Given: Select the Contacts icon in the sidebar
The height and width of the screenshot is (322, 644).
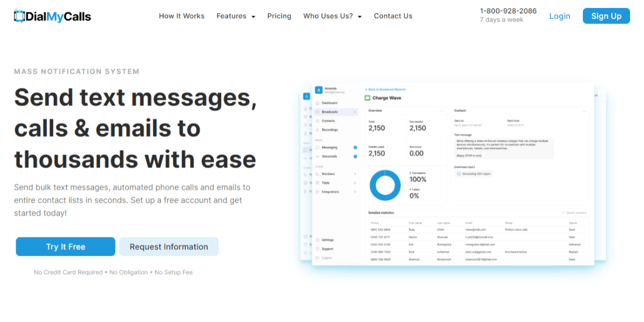Looking at the screenshot, I should 318,121.
